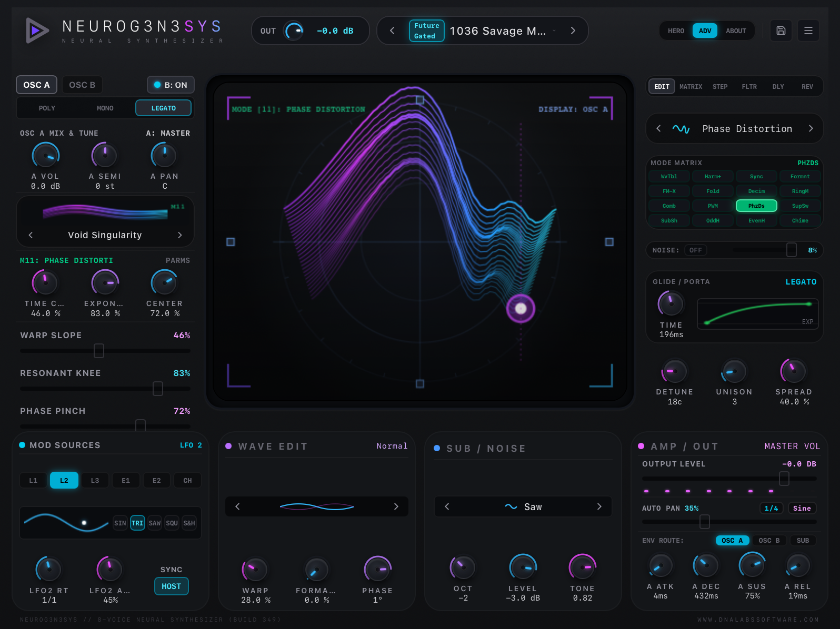Click the glowing XY pad handle

pyautogui.click(x=521, y=308)
